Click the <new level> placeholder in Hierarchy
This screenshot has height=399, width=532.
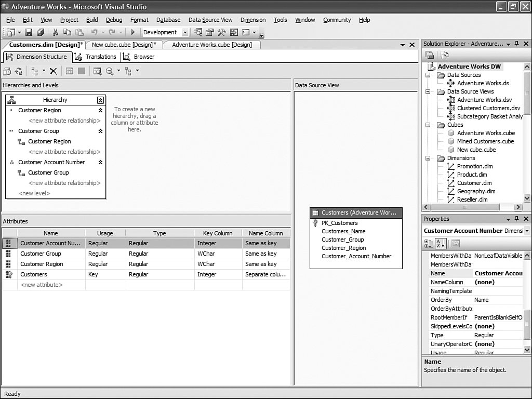(x=34, y=193)
